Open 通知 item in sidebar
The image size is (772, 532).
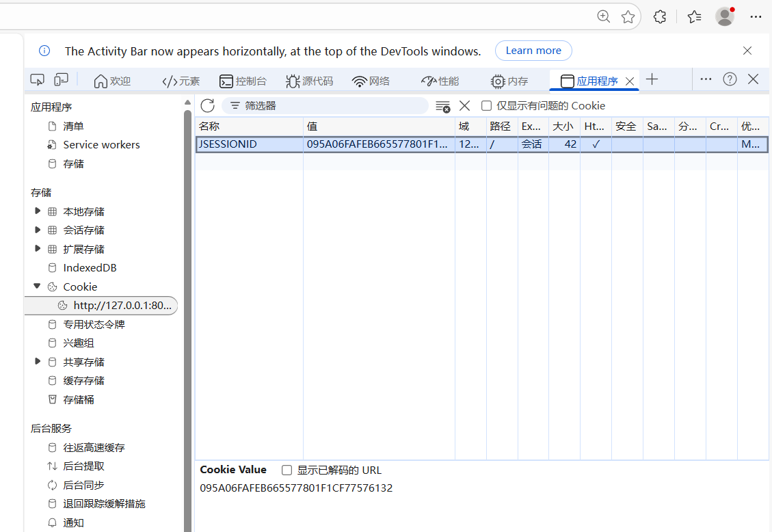pos(73,522)
